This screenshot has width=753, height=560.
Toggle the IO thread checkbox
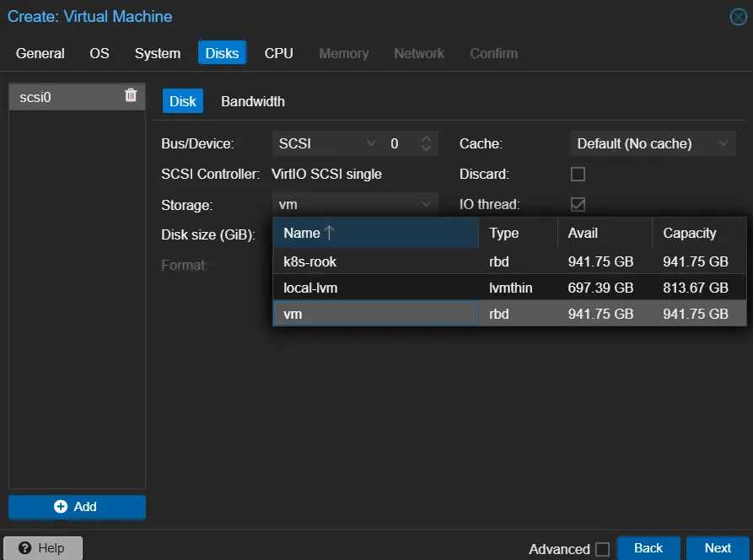pyautogui.click(x=578, y=204)
